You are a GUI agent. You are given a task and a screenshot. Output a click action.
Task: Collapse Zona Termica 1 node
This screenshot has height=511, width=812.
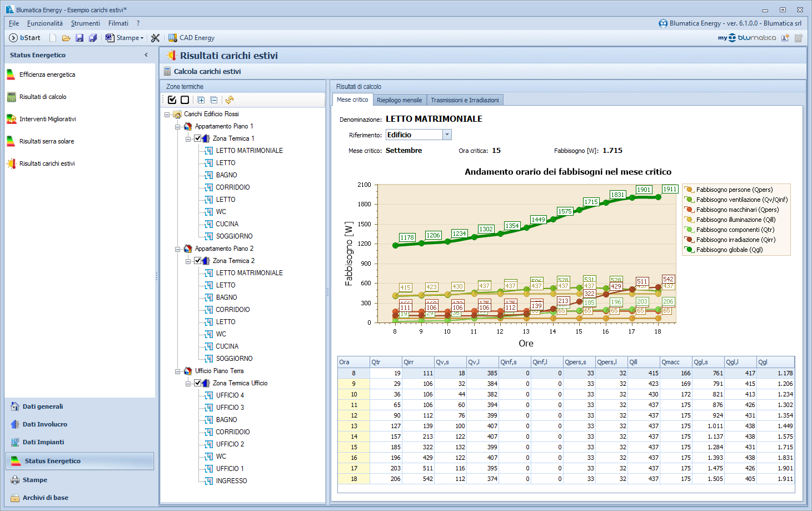(x=188, y=139)
